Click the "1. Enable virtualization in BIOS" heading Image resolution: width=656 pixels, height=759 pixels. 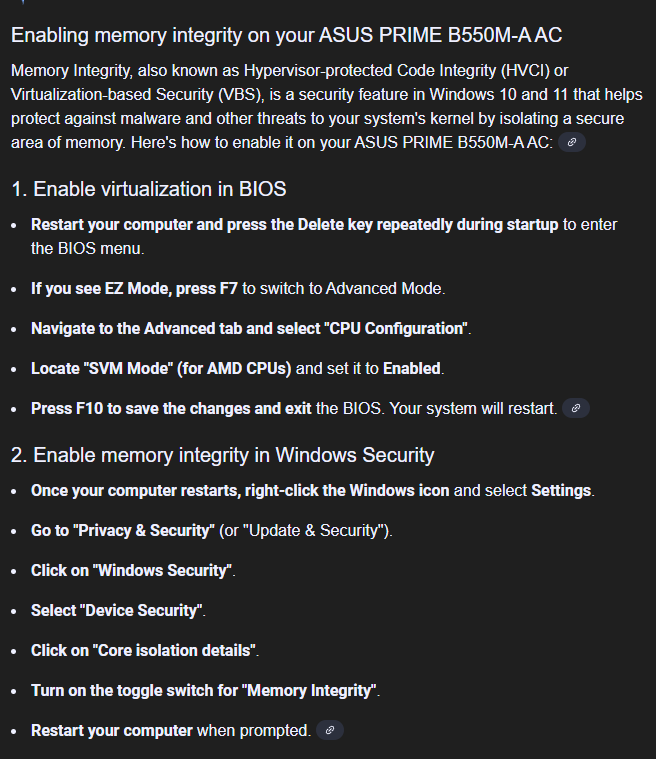point(149,189)
